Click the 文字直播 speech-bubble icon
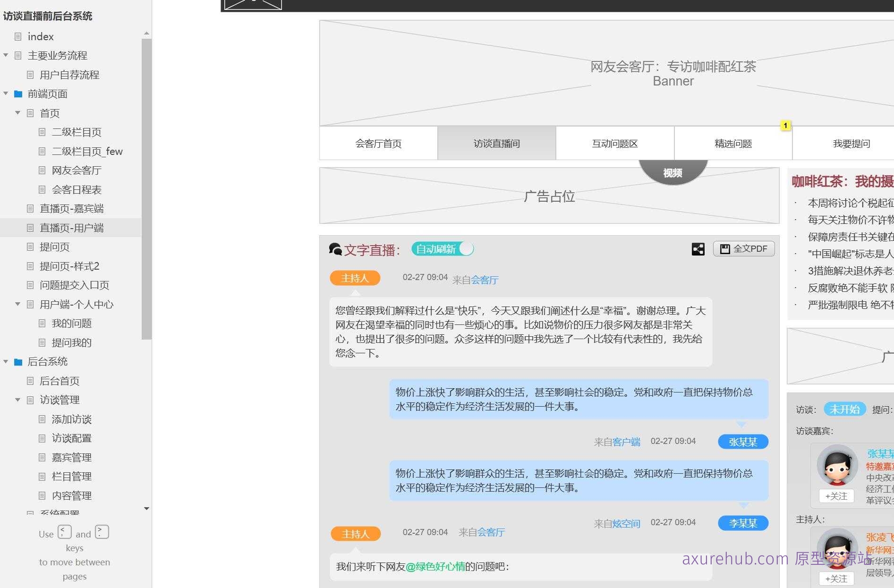Screen dimensions: 894x588 pyautogui.click(x=335, y=249)
